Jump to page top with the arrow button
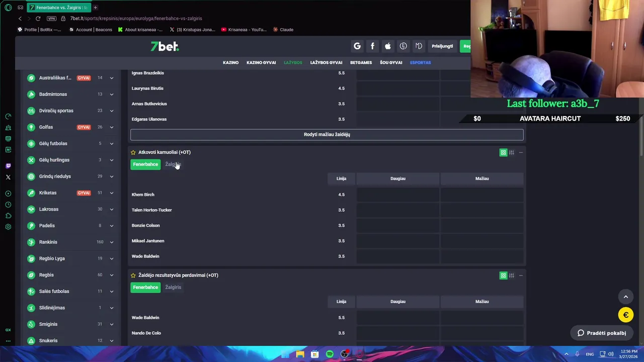644x362 pixels. click(626, 297)
